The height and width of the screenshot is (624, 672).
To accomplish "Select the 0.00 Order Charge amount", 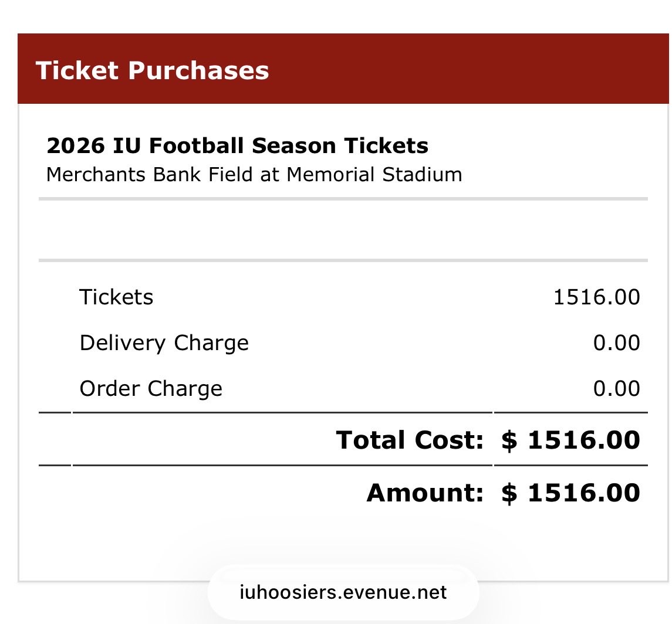I will click(x=616, y=388).
